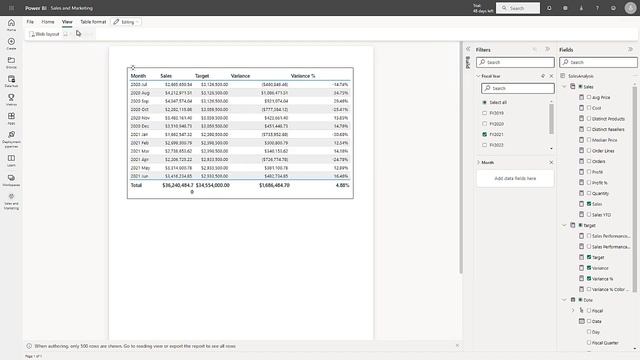Open the Table format tab

(x=93, y=22)
